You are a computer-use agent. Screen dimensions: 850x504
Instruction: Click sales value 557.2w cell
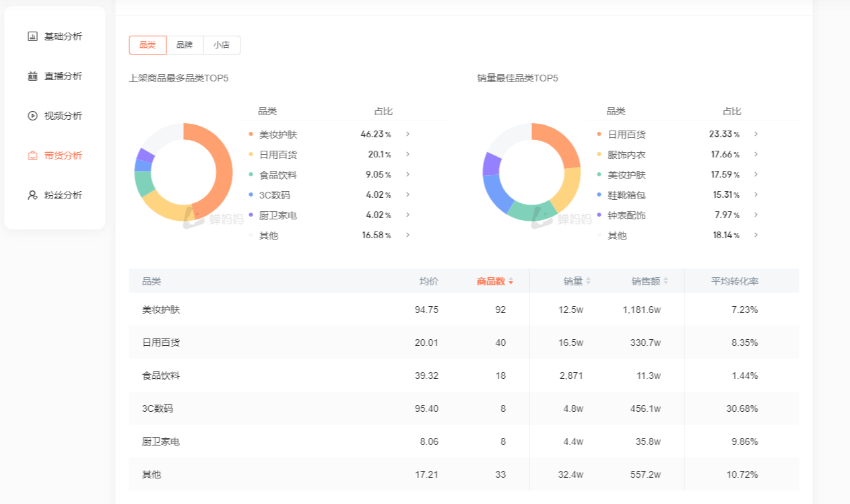click(647, 474)
